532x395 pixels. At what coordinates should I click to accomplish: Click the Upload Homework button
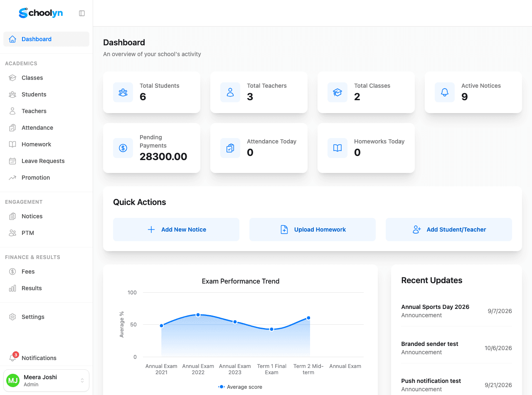tap(313, 230)
